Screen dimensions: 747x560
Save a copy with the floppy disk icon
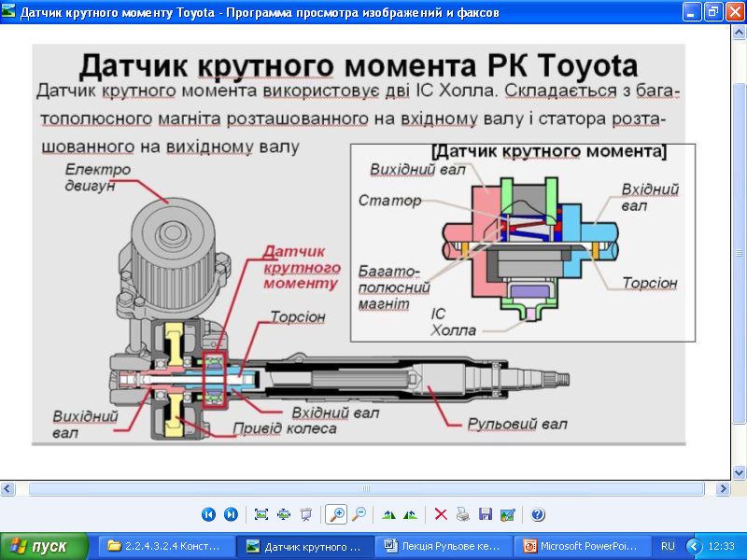pyautogui.click(x=485, y=514)
